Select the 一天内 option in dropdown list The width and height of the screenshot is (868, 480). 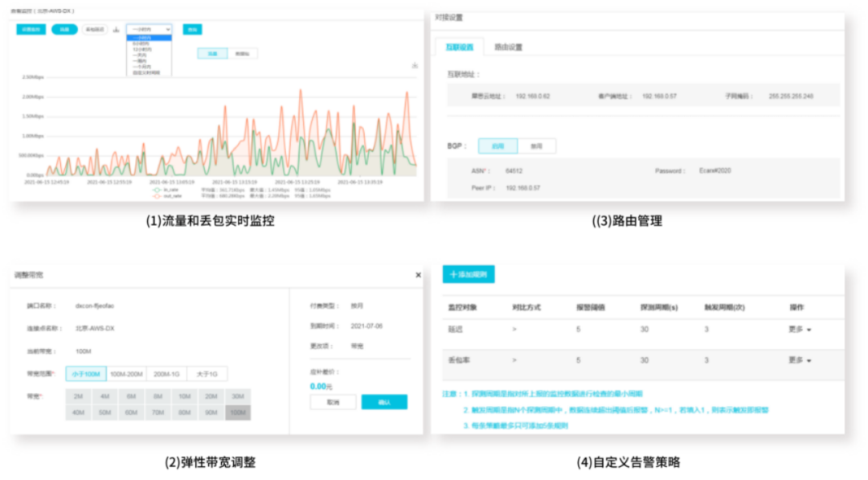[x=140, y=55]
